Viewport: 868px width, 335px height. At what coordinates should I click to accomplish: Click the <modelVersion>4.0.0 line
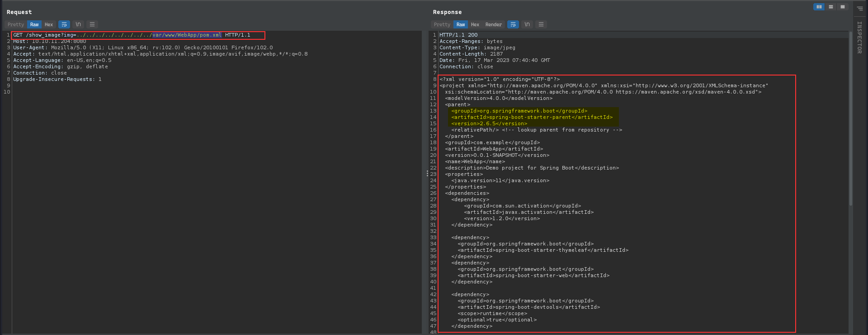tap(499, 98)
